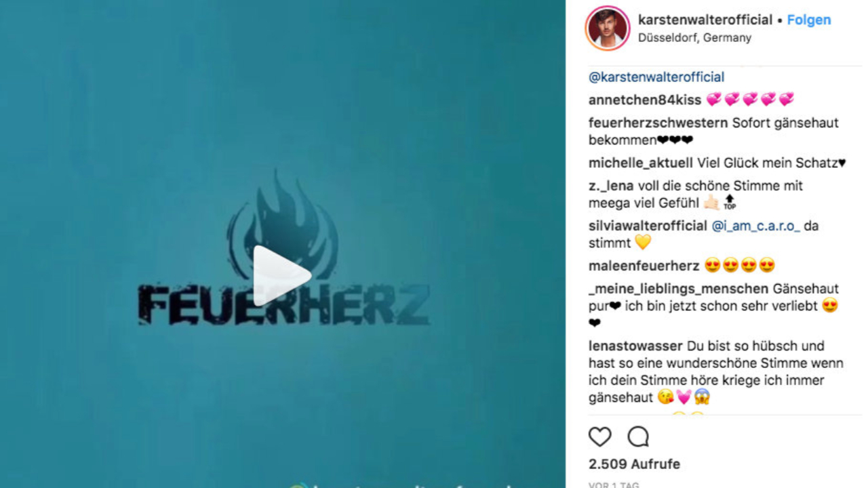868x488 pixels.
Task: Like the post with heart icon
Action: point(599,437)
